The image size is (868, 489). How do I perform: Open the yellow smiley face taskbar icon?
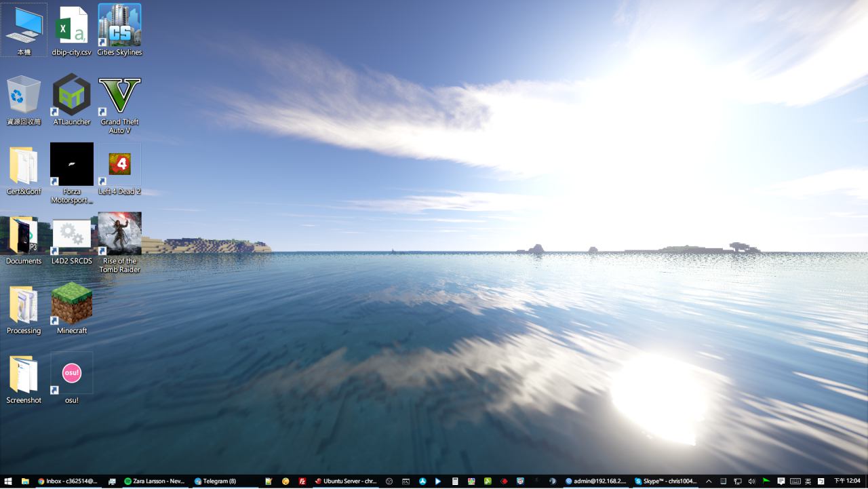pyautogui.click(x=285, y=482)
